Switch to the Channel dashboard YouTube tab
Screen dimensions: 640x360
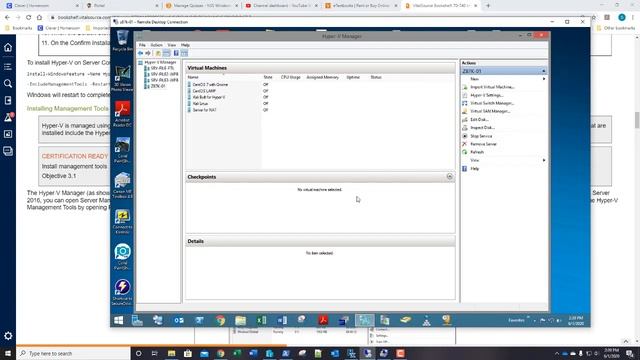click(281, 6)
